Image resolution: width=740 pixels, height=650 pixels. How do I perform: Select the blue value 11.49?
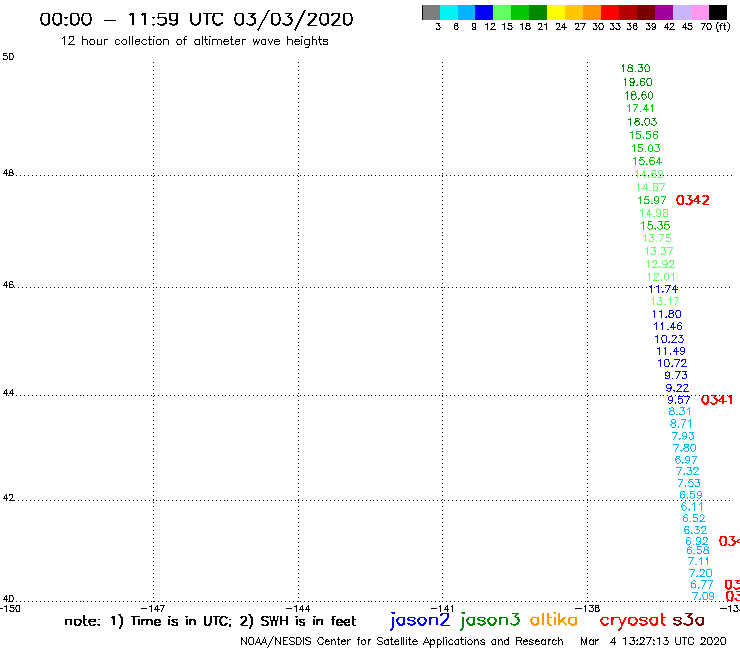point(671,351)
